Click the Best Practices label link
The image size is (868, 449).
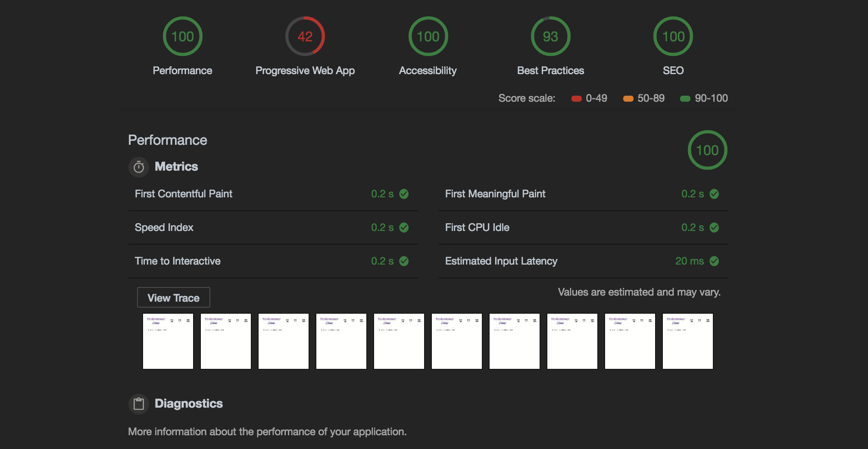pos(550,71)
